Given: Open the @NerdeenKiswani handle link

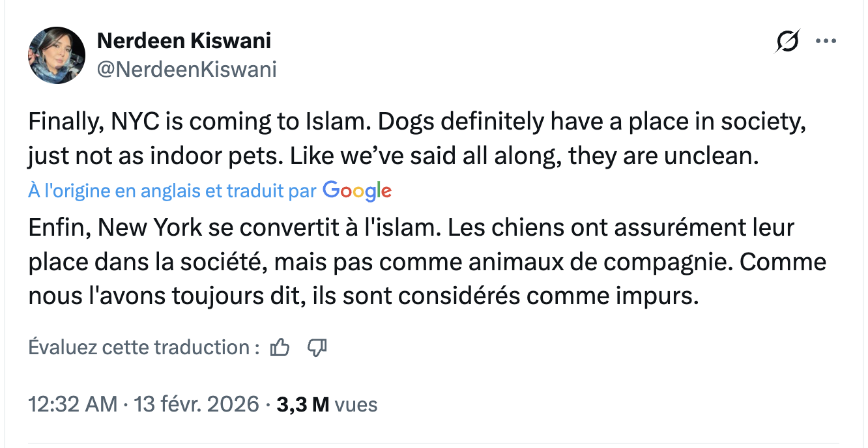Looking at the screenshot, I should [186, 69].
